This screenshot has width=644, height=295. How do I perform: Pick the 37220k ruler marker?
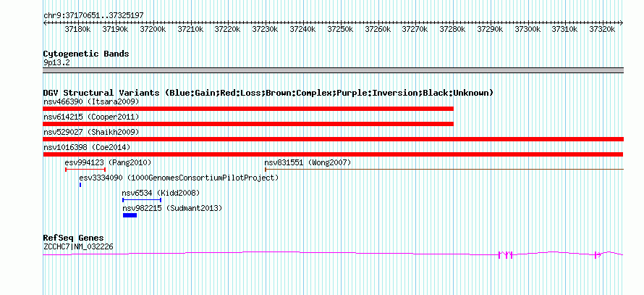click(228, 29)
